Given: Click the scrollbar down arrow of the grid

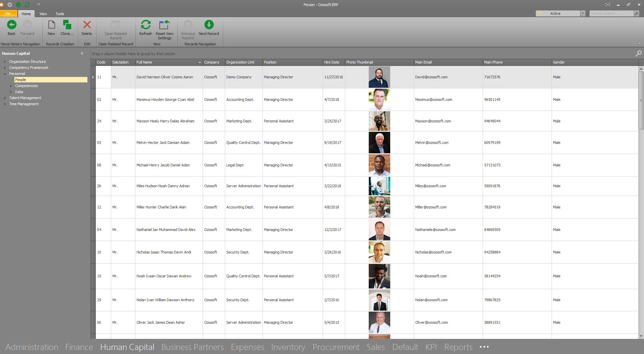Looking at the screenshot, I should 641,336.
